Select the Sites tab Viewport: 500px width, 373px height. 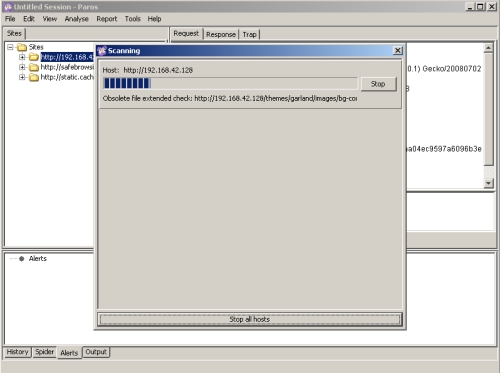[14, 34]
